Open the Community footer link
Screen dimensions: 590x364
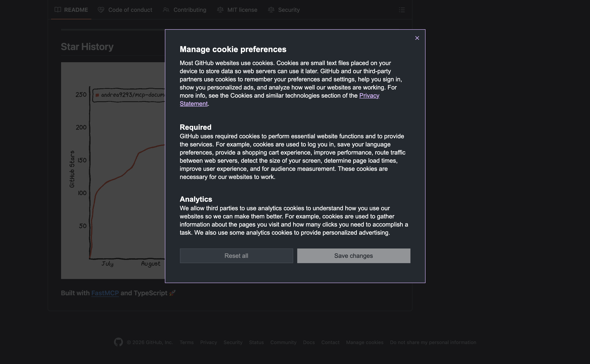pos(283,342)
